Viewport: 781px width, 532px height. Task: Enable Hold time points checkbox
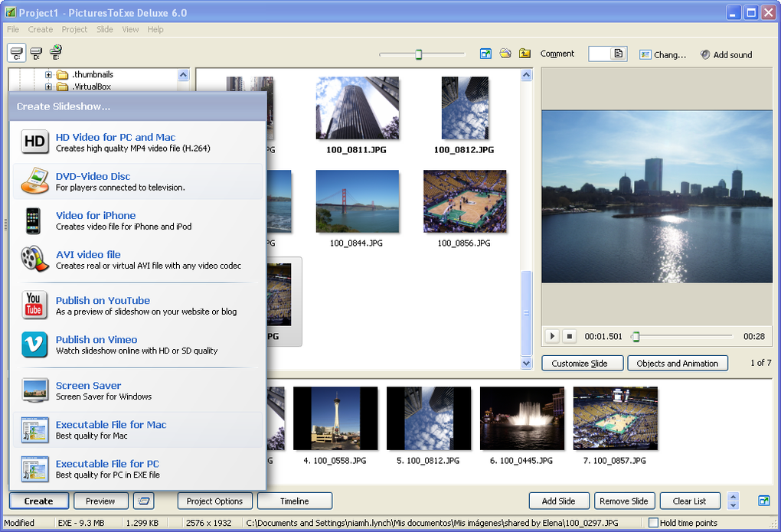[653, 523]
